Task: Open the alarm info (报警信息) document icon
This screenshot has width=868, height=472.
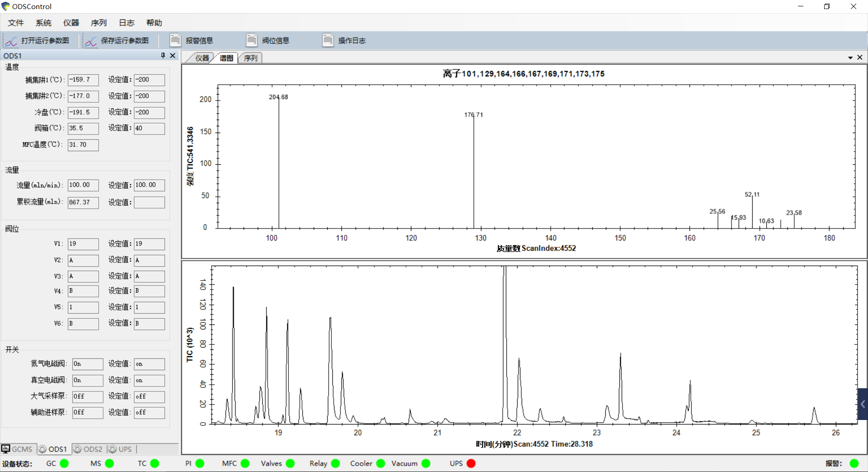Action: point(175,40)
